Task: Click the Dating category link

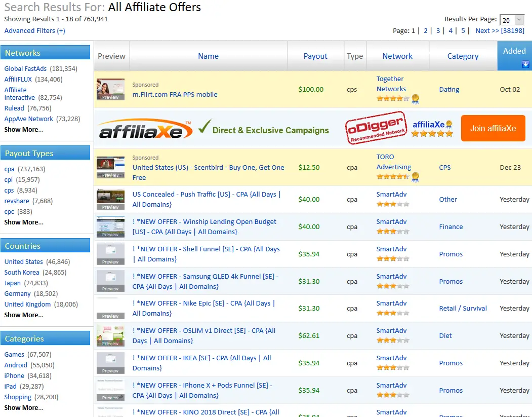Action: 449,89
